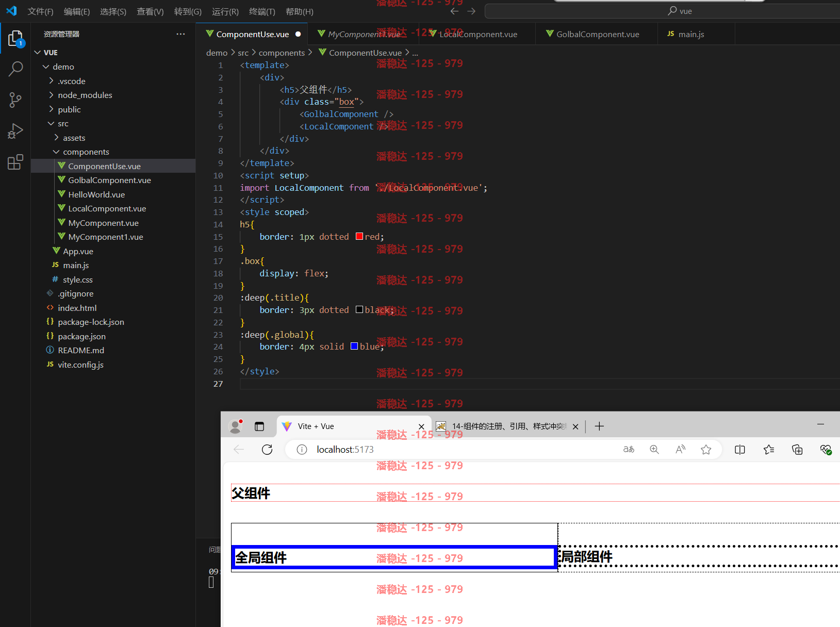Open the 选择(S) menu

click(x=113, y=11)
